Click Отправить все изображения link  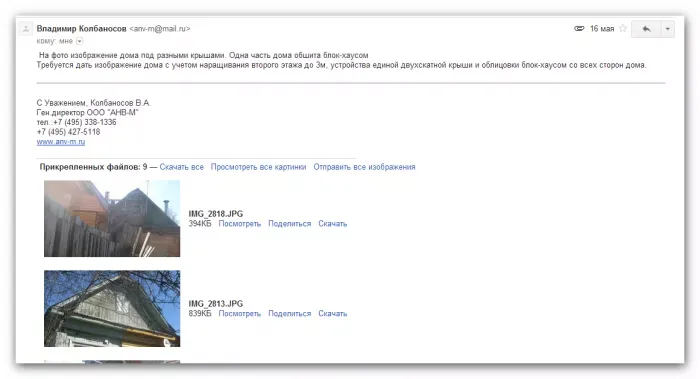(x=364, y=167)
